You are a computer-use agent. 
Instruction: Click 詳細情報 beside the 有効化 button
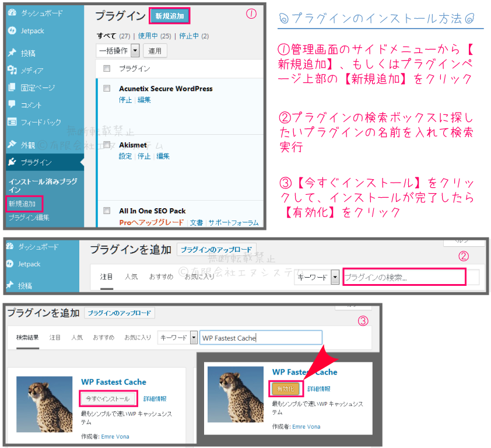click(319, 388)
